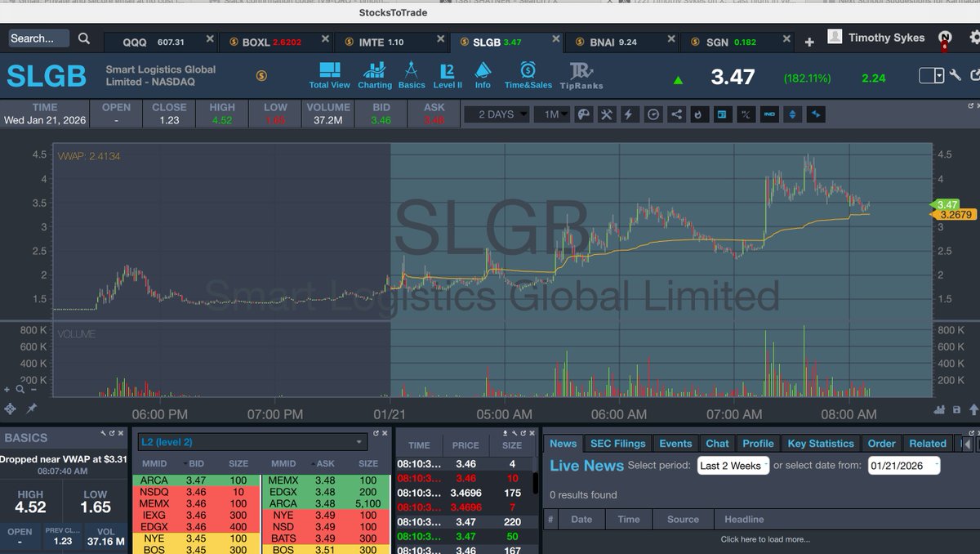Open the Charting tool icon

coord(375,75)
